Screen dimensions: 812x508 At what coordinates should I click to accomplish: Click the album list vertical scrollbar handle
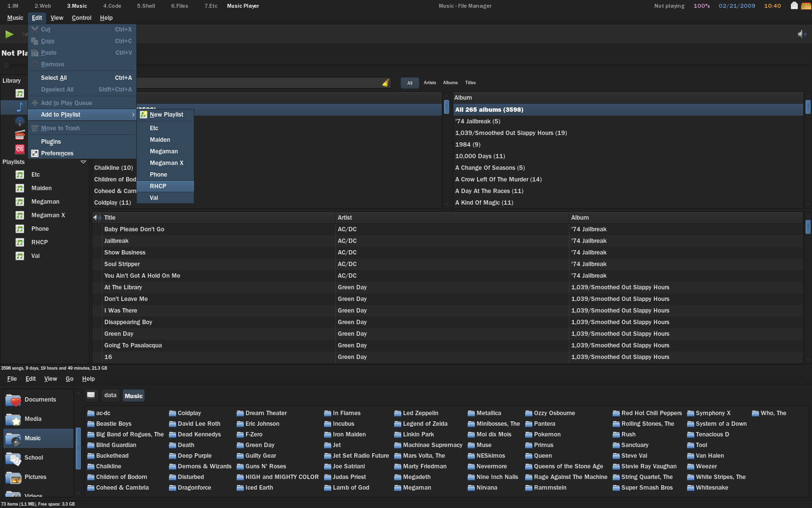coord(808,107)
